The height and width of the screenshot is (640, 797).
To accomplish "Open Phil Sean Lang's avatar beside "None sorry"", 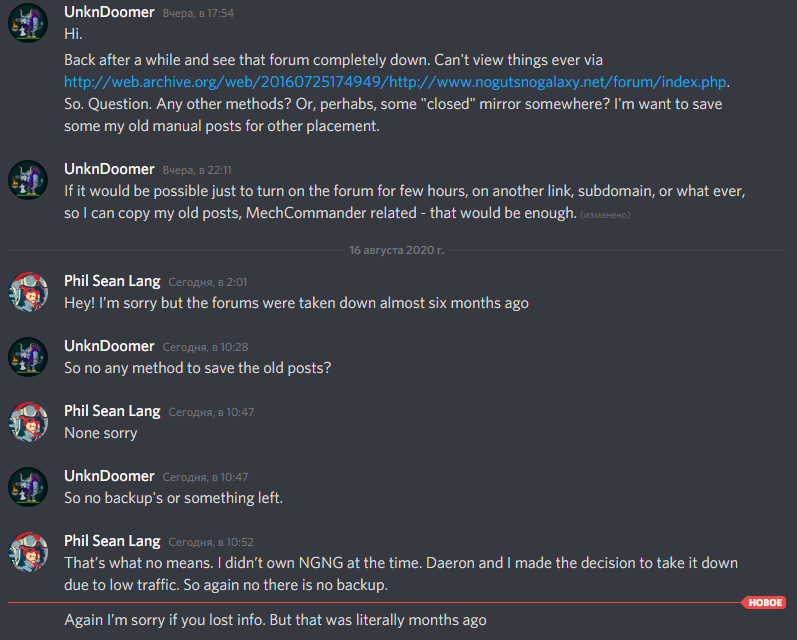I will 28,421.
